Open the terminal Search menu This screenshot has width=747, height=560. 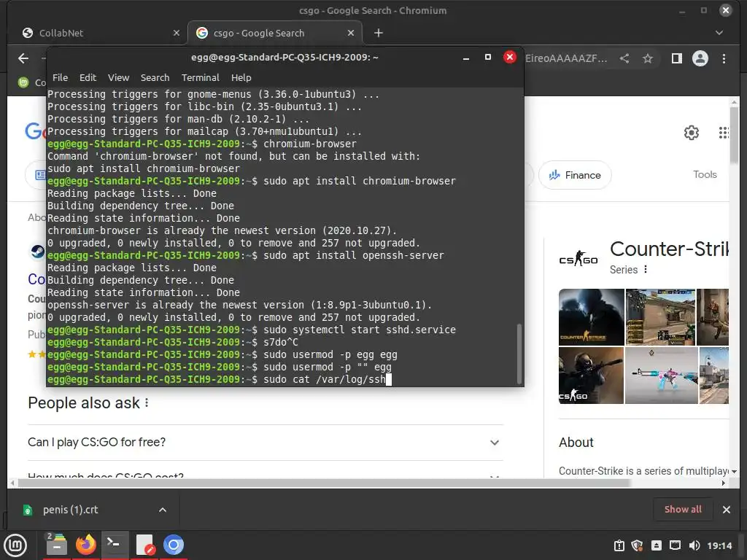(x=155, y=77)
